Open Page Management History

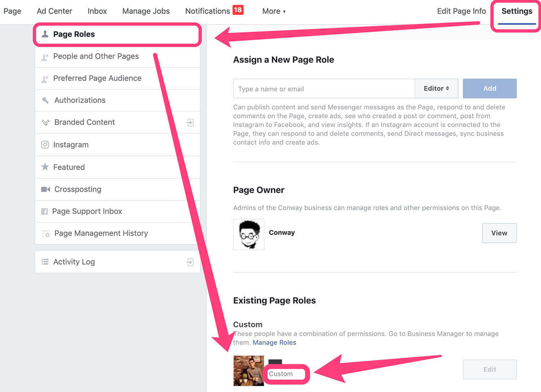point(118,233)
